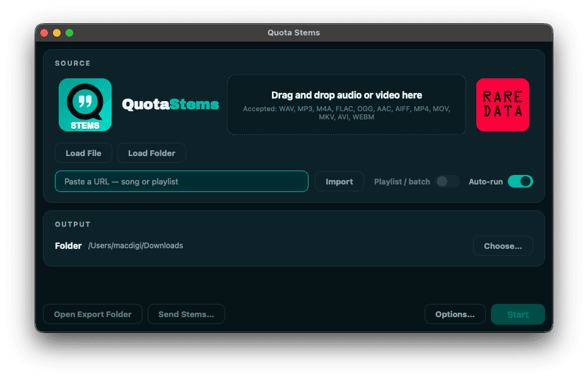The image size is (588, 379).
Task: Click the QuotaStems wordmark
Action: point(170,104)
